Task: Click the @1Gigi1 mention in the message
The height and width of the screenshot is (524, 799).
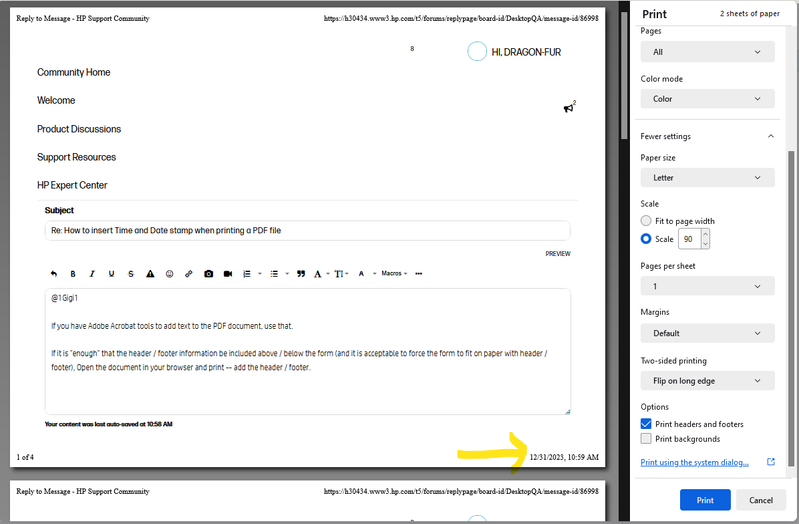Action: pos(64,298)
